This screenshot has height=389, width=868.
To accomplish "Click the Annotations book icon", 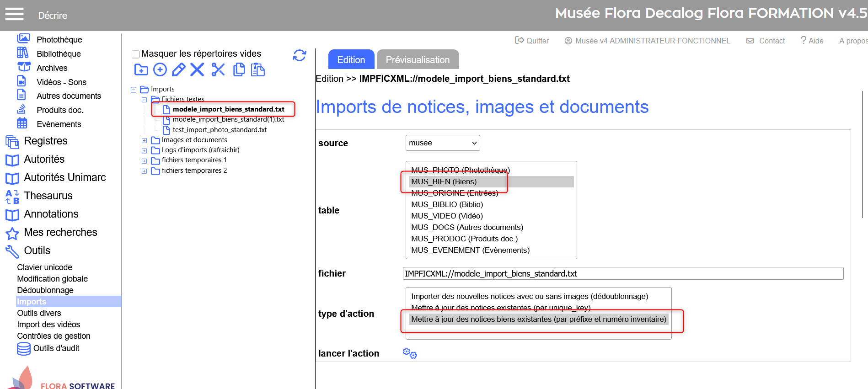I will point(12,215).
